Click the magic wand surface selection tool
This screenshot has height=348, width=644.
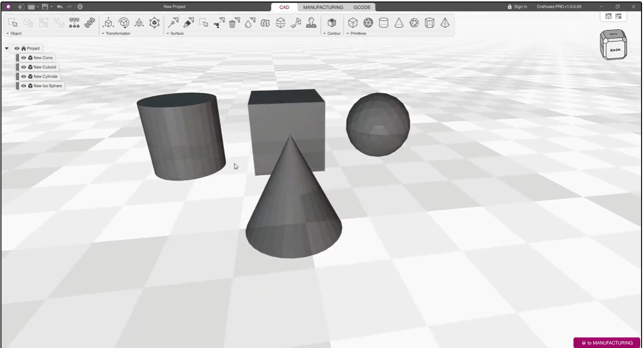pos(173,23)
